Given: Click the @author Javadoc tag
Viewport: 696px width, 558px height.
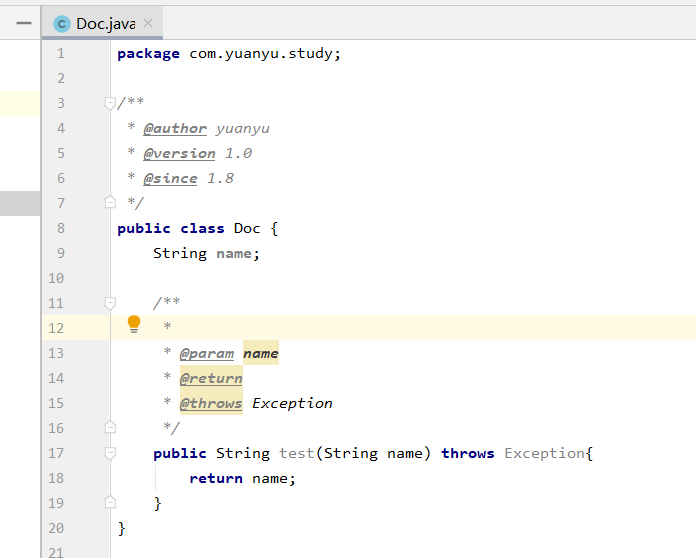Looking at the screenshot, I should click(175, 129).
